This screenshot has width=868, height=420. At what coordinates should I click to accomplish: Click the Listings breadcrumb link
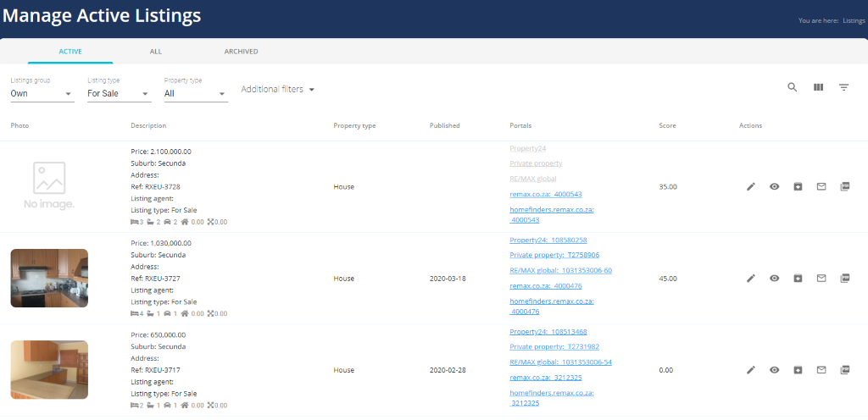[x=854, y=21]
